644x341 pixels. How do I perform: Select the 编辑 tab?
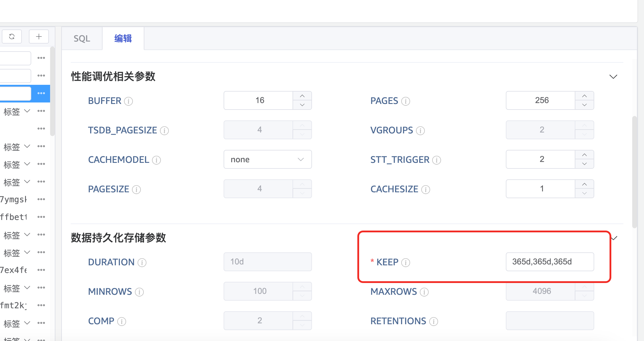[x=123, y=39]
